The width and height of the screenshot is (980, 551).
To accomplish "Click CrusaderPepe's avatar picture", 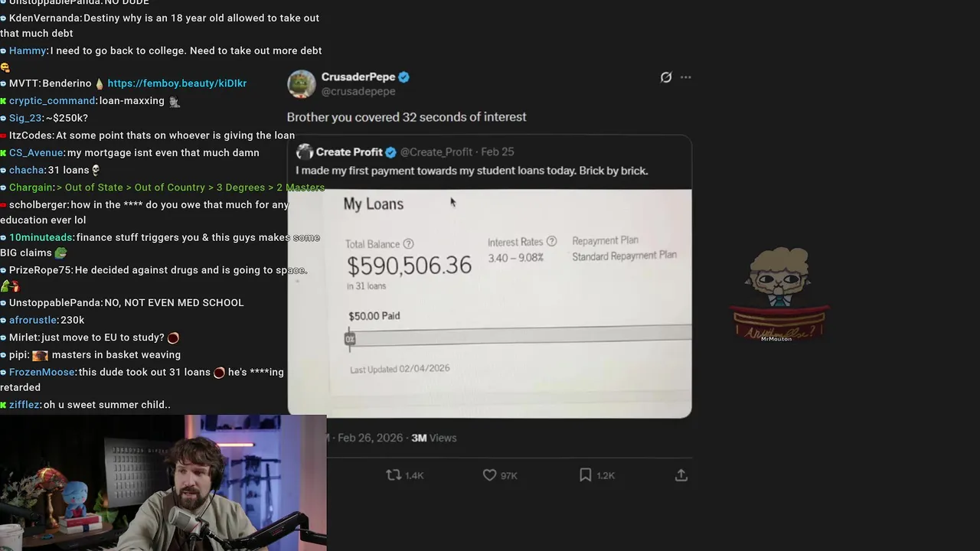I will click(302, 83).
